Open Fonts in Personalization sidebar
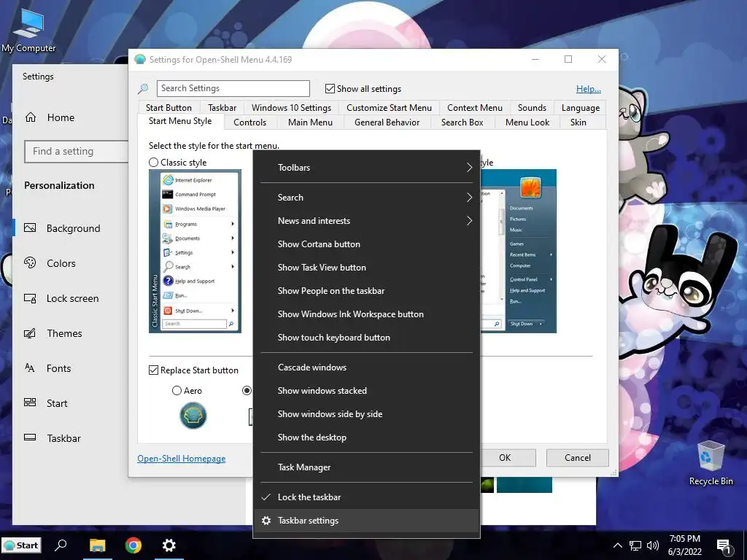The height and width of the screenshot is (560, 747). (71, 368)
